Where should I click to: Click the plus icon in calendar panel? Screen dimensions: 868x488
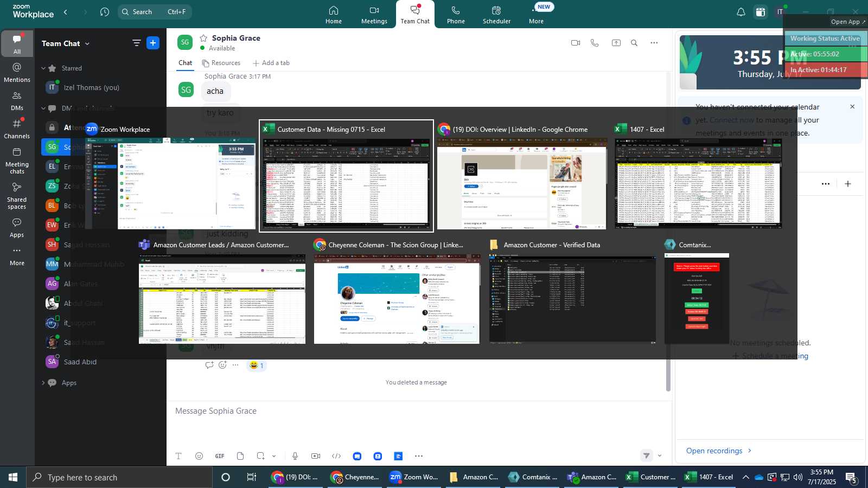pos(848,184)
